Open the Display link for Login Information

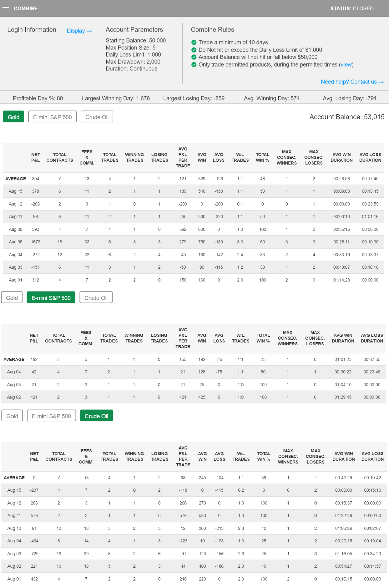pyautogui.click(x=79, y=31)
